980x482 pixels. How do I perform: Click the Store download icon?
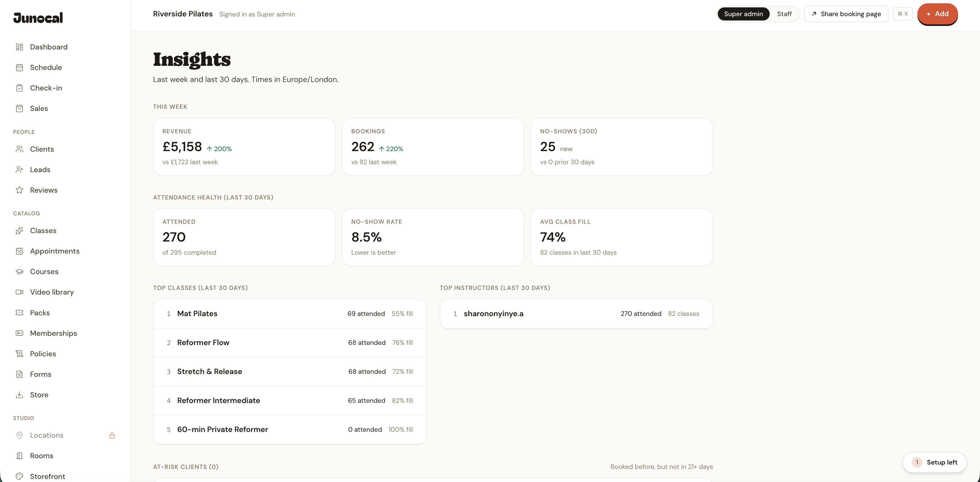pyautogui.click(x=19, y=395)
